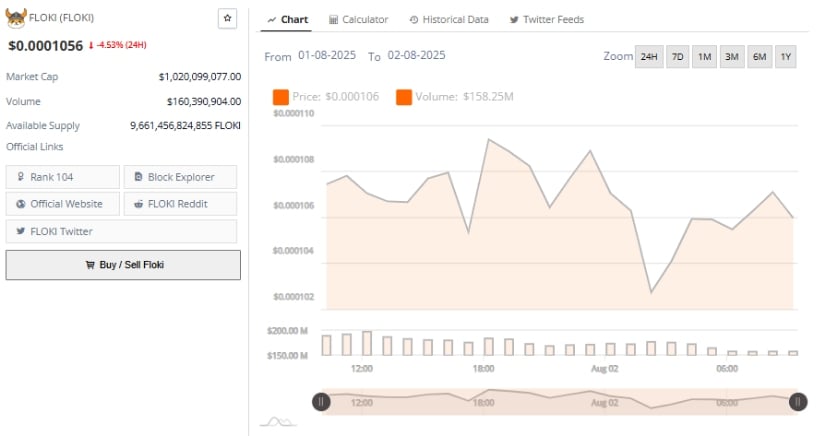Screen dimensions: 825x436
Task: Toggle the Volume series legend swatch
Action: coord(404,97)
